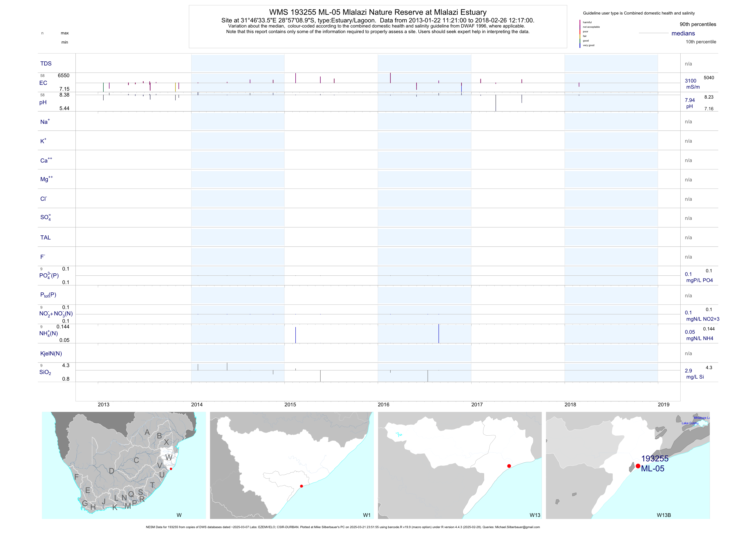Click the blue 'medians' legend label
The width and height of the screenshot is (756, 535).
point(683,33)
